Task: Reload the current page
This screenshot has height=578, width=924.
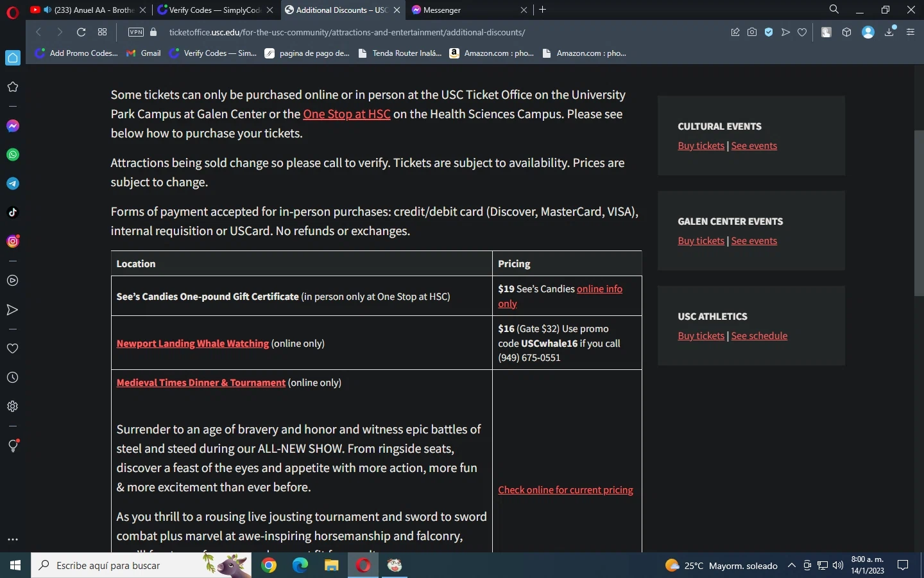Action: 81,32
